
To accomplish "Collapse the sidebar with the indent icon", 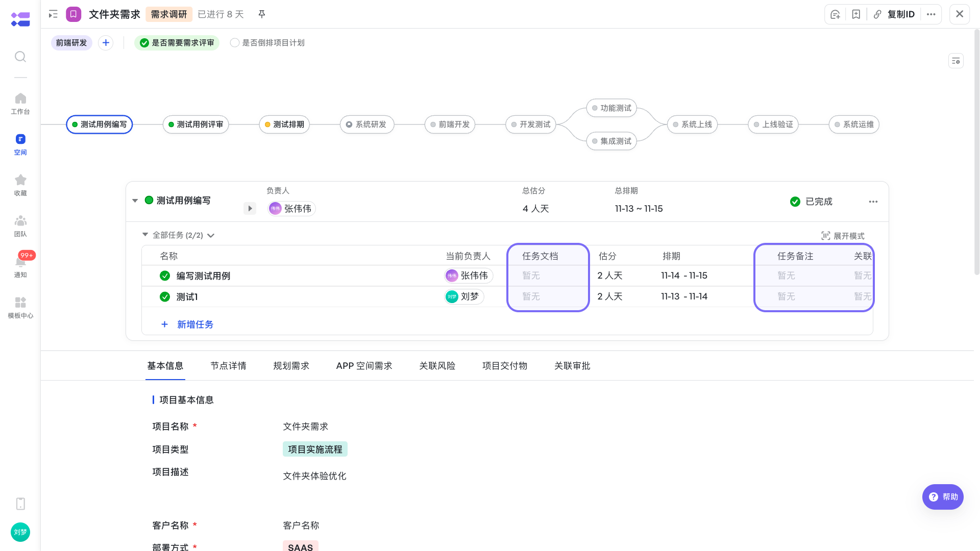I will [x=53, y=14].
